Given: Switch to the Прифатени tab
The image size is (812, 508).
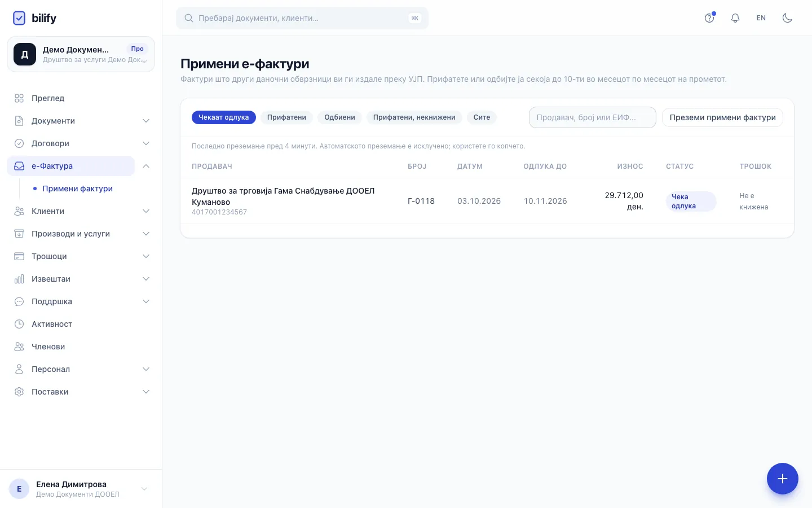Looking at the screenshot, I should coord(286,117).
